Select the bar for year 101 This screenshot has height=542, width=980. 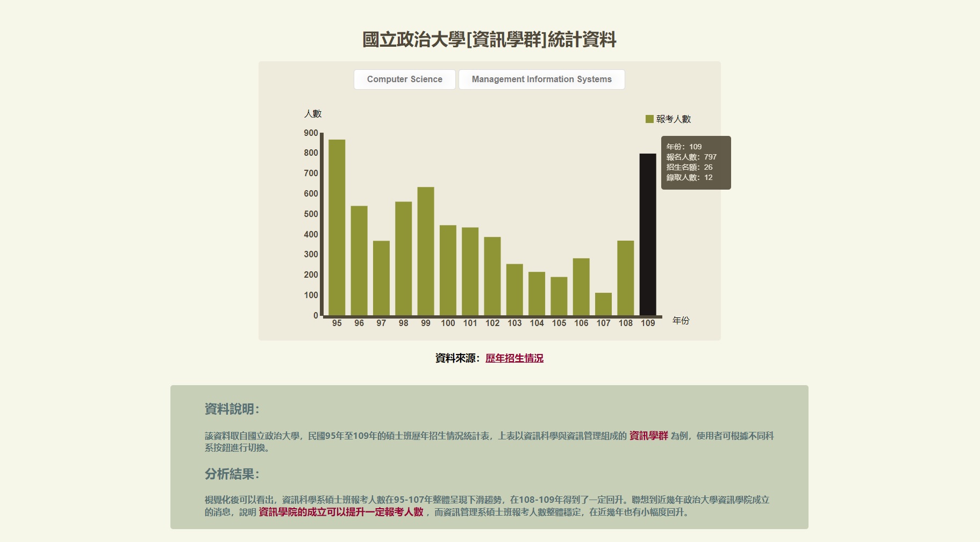(x=470, y=271)
